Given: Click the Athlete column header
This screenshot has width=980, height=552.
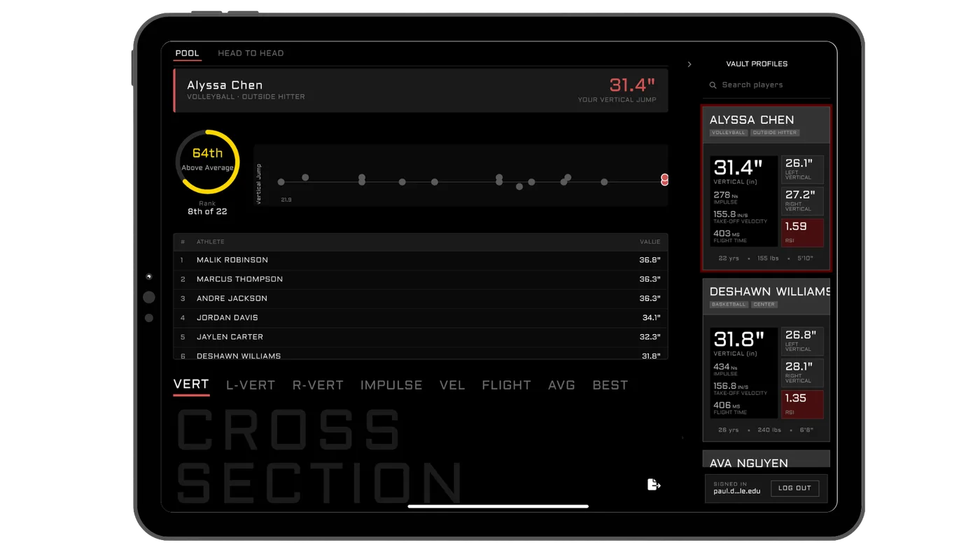Looking at the screenshot, I should pos(211,242).
